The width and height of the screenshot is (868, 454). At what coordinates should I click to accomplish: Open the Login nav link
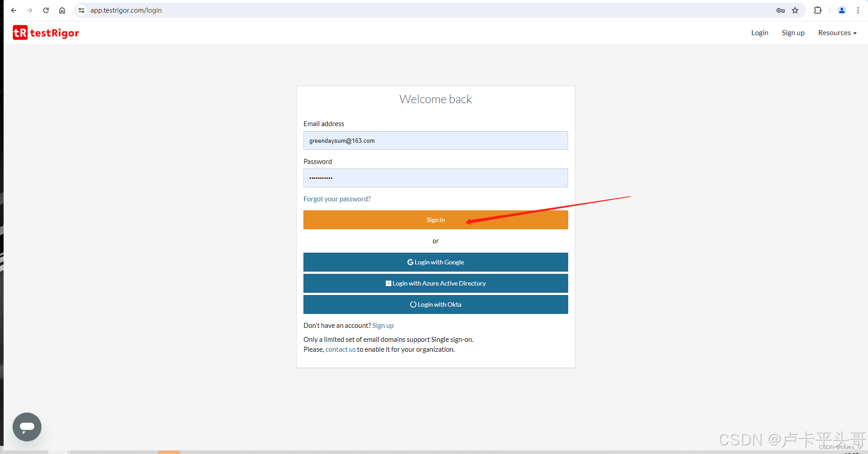tap(759, 33)
